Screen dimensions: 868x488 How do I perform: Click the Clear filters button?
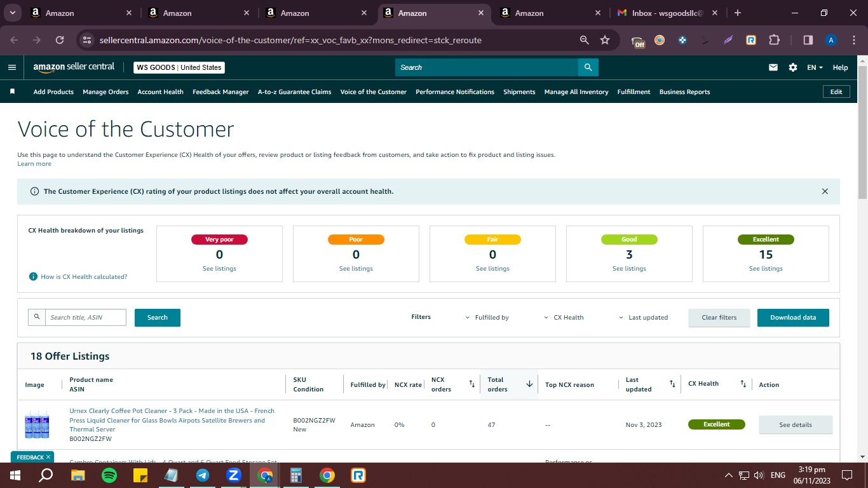point(719,318)
